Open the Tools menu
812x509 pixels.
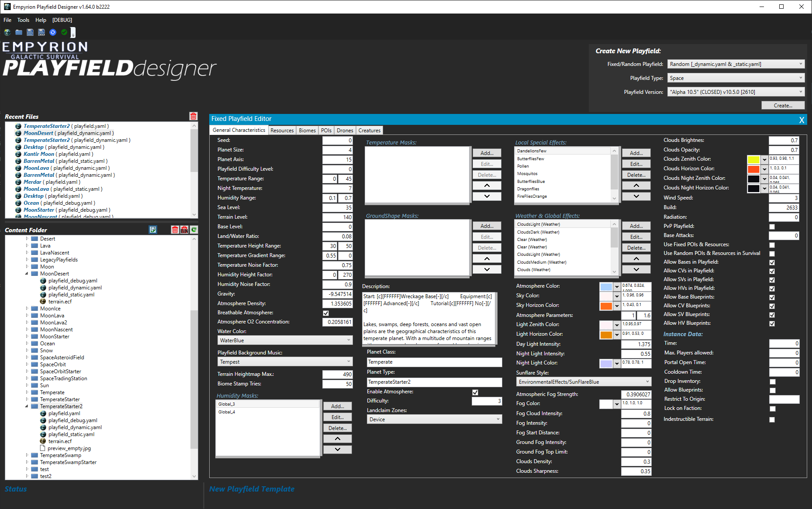(x=23, y=20)
